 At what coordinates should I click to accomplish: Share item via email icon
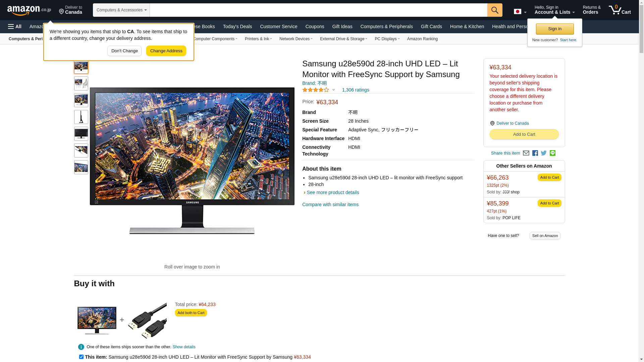526,153
